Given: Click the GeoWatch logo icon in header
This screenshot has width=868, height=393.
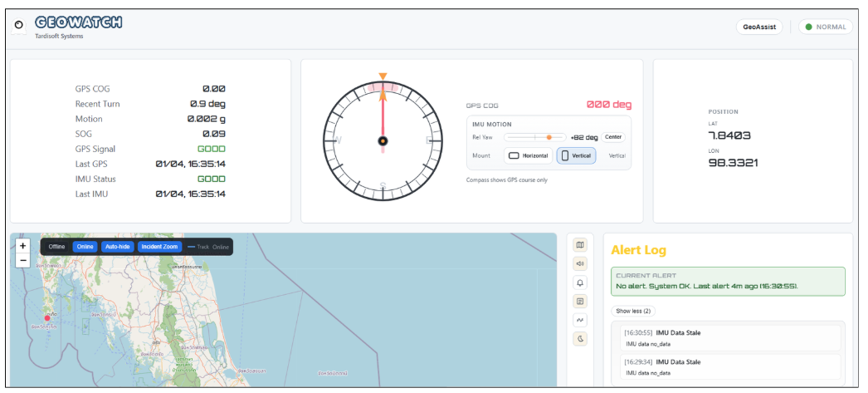Looking at the screenshot, I should click(x=19, y=26).
